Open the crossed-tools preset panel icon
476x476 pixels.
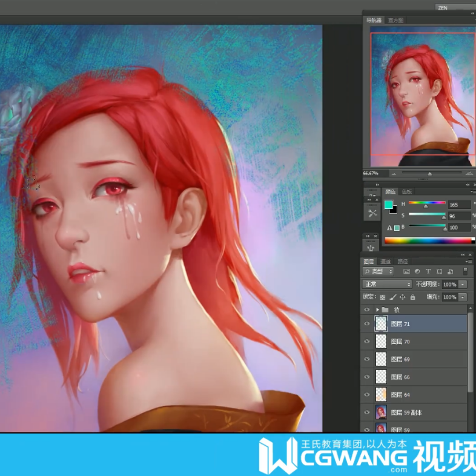point(372,213)
